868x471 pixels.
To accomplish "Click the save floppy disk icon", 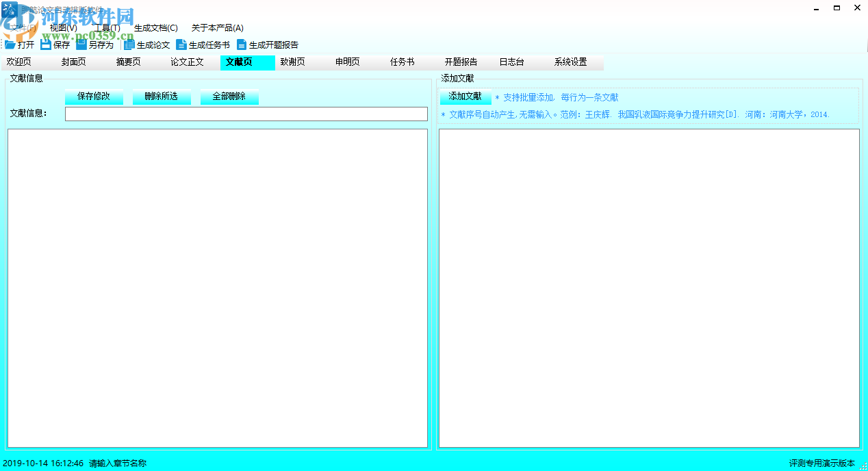I will click(46, 44).
